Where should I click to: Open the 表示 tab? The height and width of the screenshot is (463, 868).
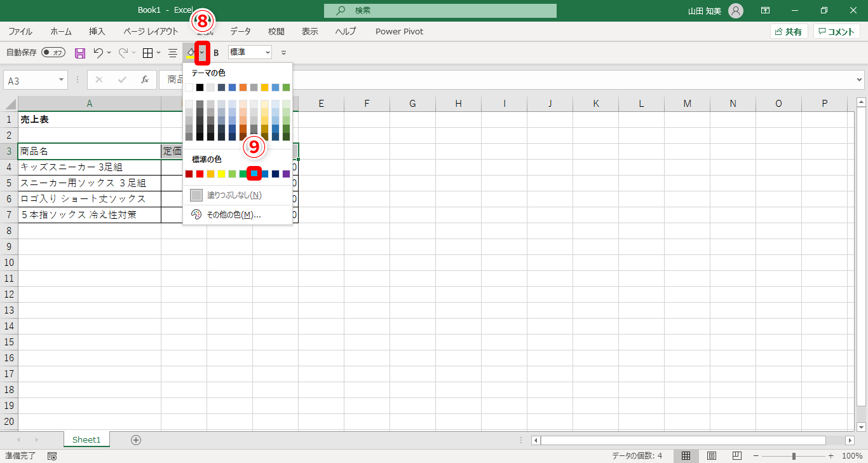(x=310, y=31)
